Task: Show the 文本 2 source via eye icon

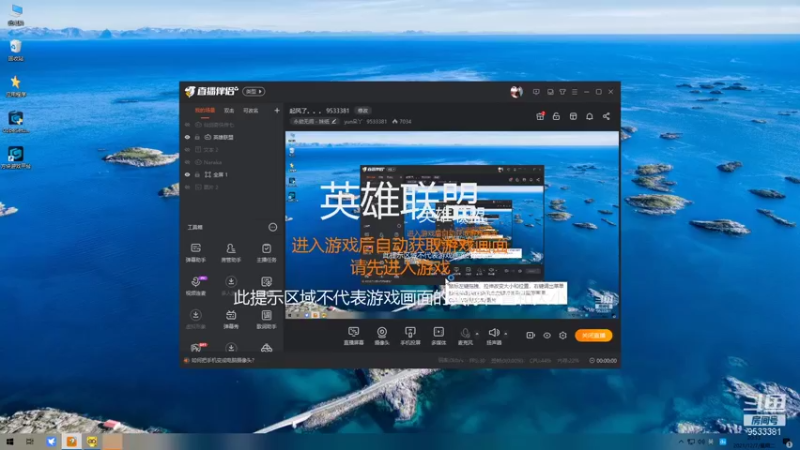Action: (187, 149)
